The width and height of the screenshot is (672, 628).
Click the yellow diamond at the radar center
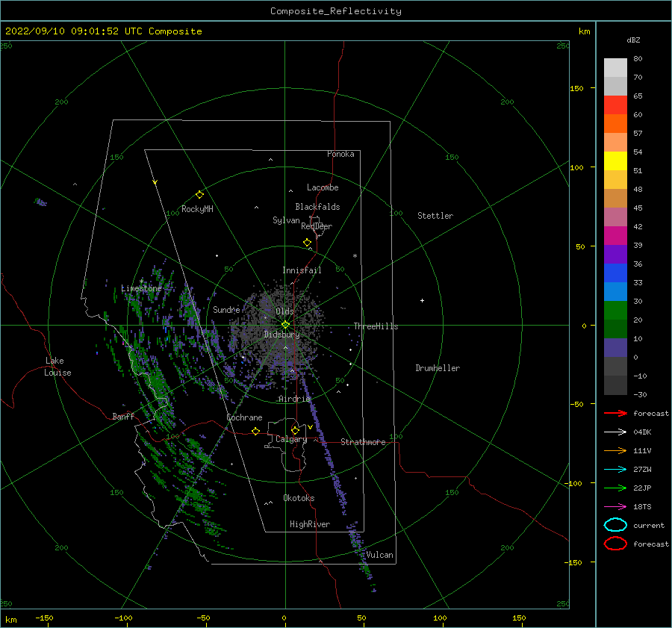coord(285,325)
